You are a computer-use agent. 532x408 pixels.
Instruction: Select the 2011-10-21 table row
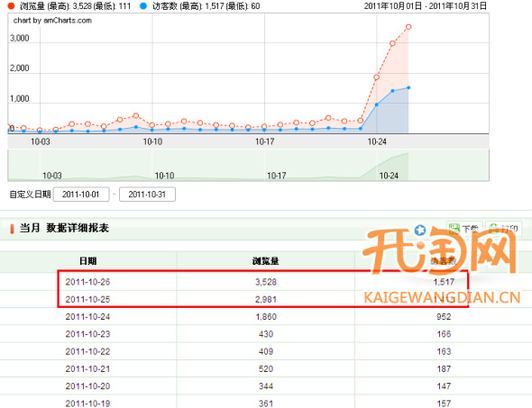point(266,368)
